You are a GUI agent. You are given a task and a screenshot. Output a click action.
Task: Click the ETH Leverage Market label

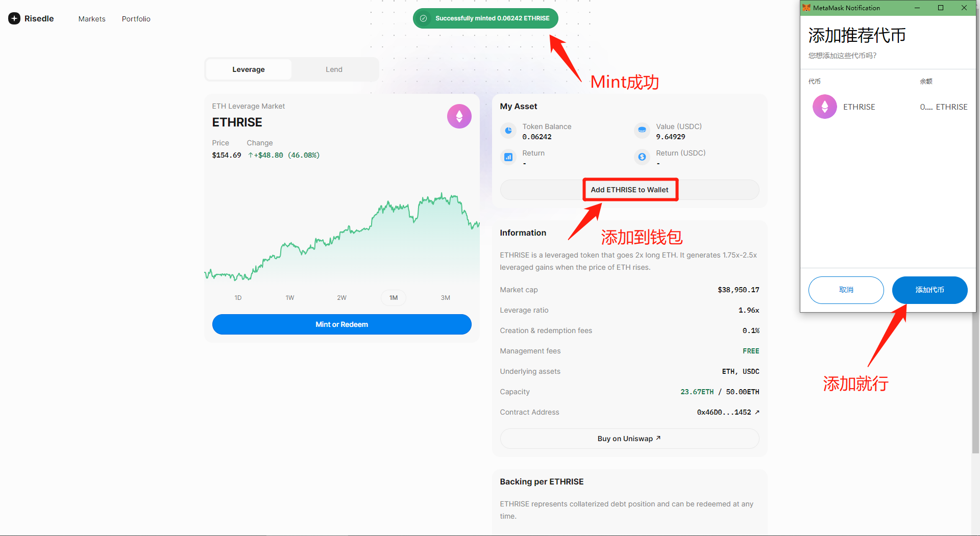(x=249, y=106)
